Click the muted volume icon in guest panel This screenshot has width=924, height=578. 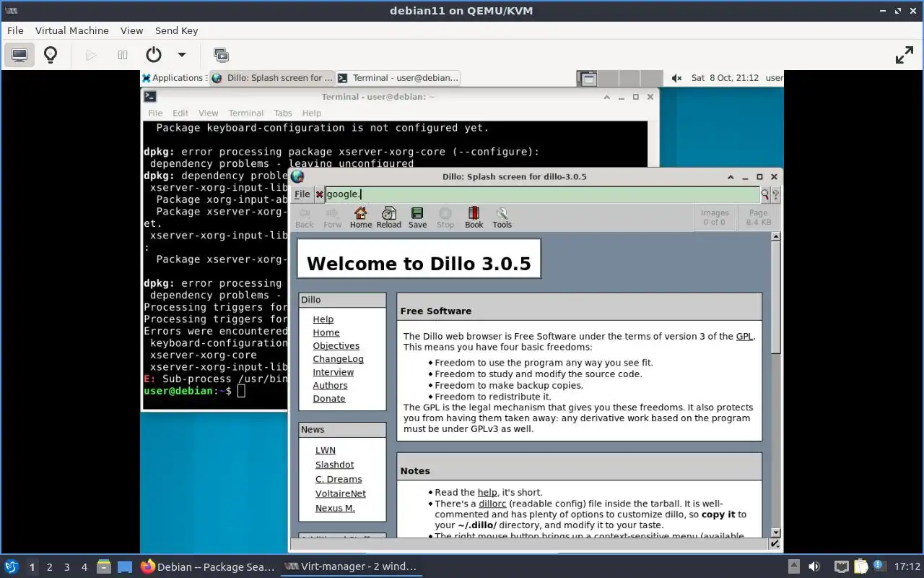point(676,78)
